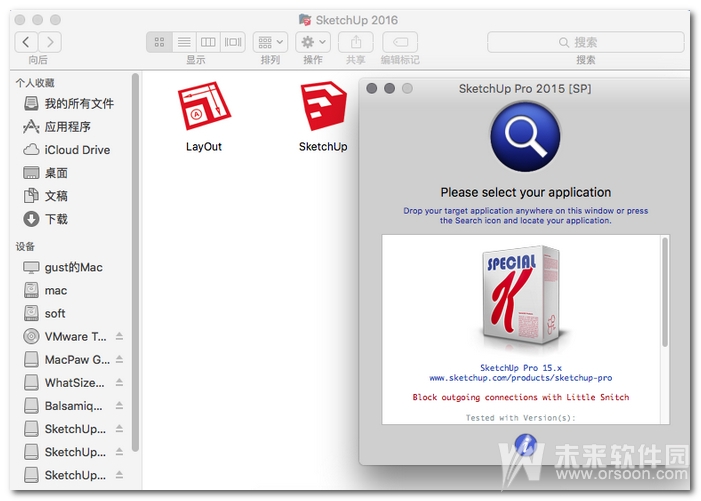The image size is (701, 501).
Task: Click the www.sketchup.com product link
Action: [520, 378]
